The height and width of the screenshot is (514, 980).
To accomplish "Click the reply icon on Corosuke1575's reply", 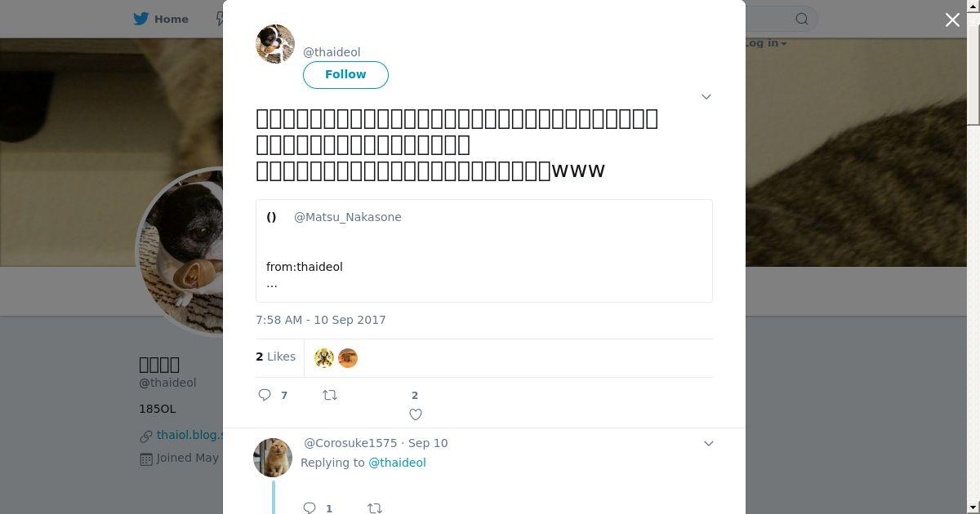I will click(x=310, y=507).
